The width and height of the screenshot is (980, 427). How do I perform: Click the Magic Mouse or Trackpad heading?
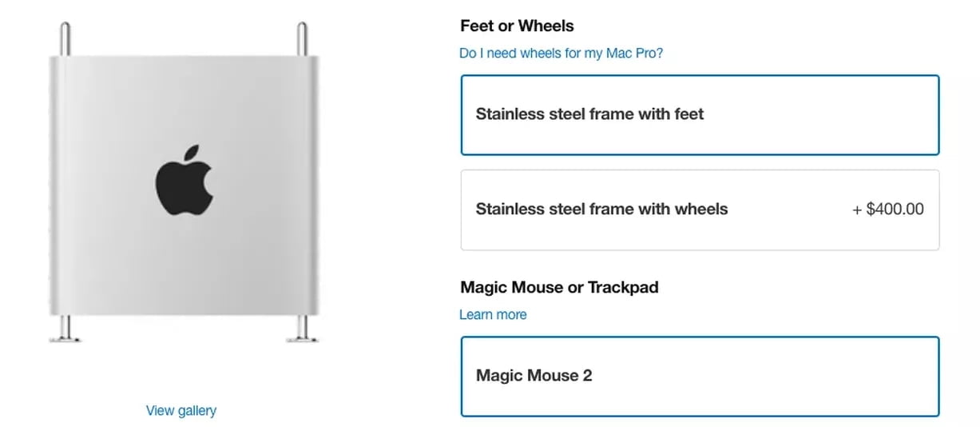[559, 287]
